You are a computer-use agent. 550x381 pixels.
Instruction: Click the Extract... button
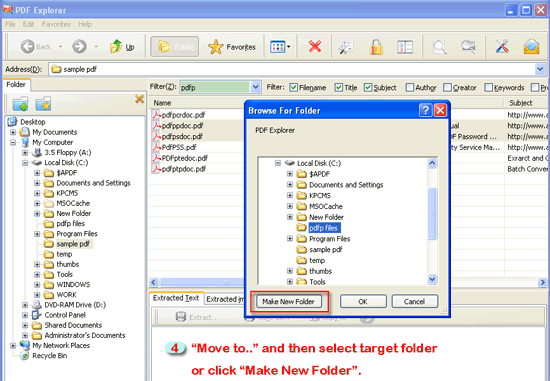196,318
